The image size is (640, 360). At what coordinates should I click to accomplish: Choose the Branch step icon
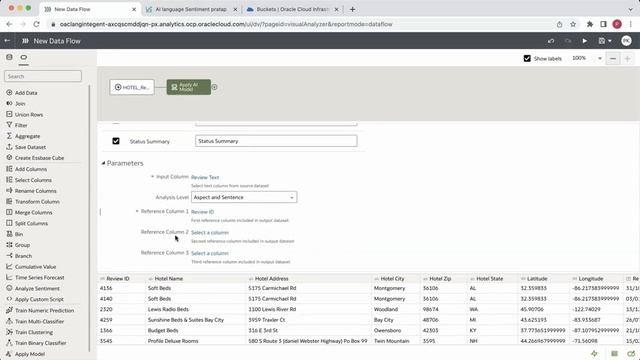9,256
